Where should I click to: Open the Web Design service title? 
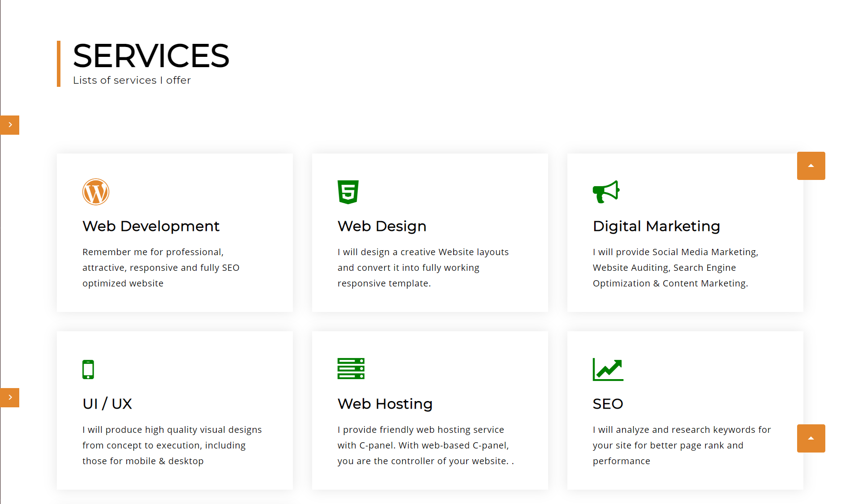[x=382, y=226]
